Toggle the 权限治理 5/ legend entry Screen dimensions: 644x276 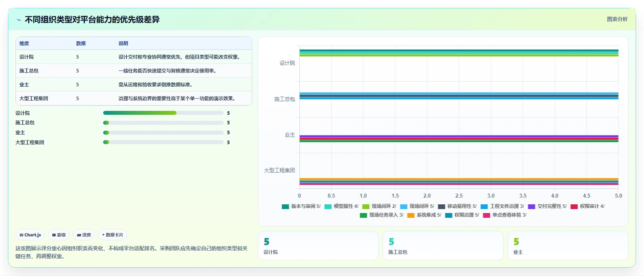[x=462, y=215]
